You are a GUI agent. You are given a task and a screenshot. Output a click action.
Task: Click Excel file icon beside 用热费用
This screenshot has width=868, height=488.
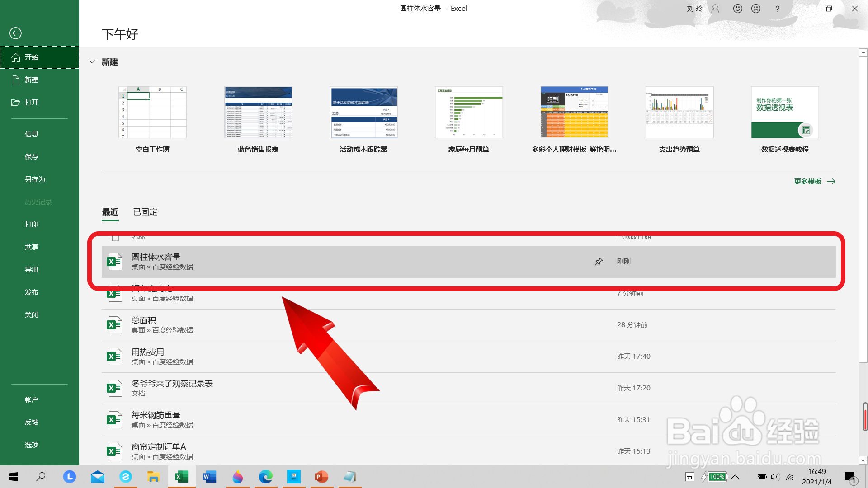(x=114, y=357)
